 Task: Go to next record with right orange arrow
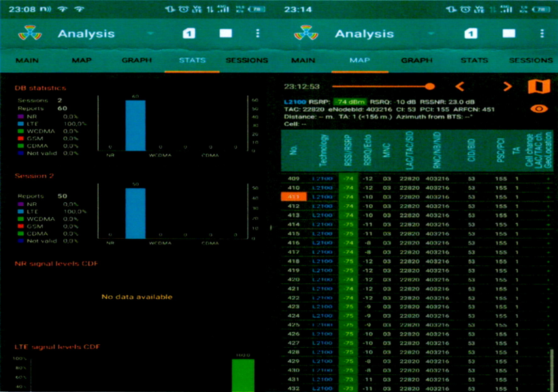(507, 86)
